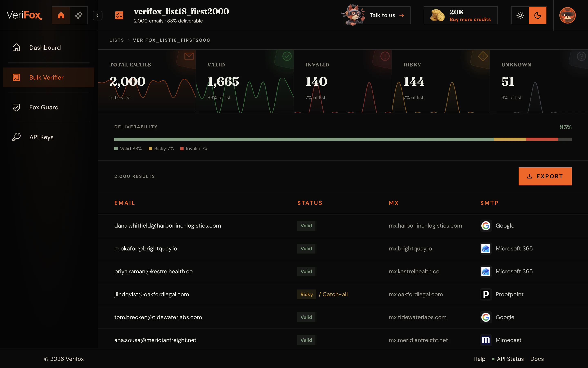This screenshot has height=368, width=588.
Task: Select email ana.sousa@meridianfreight.net
Action: tap(155, 340)
